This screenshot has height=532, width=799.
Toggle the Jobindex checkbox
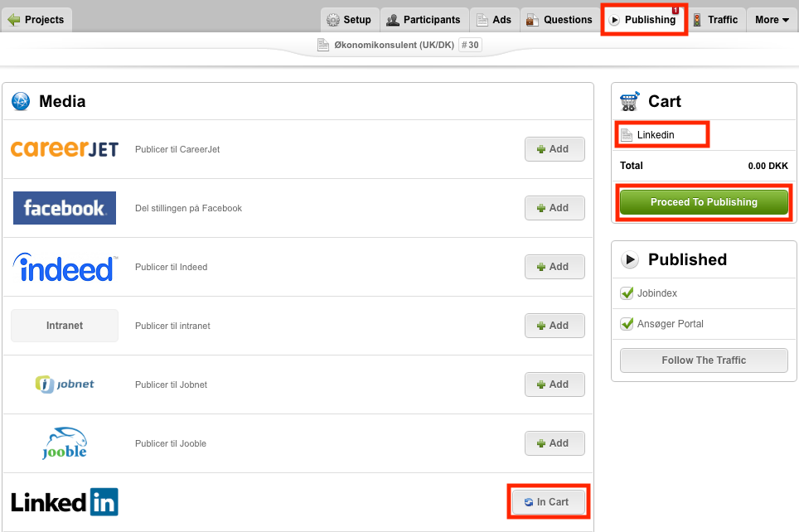click(x=627, y=293)
